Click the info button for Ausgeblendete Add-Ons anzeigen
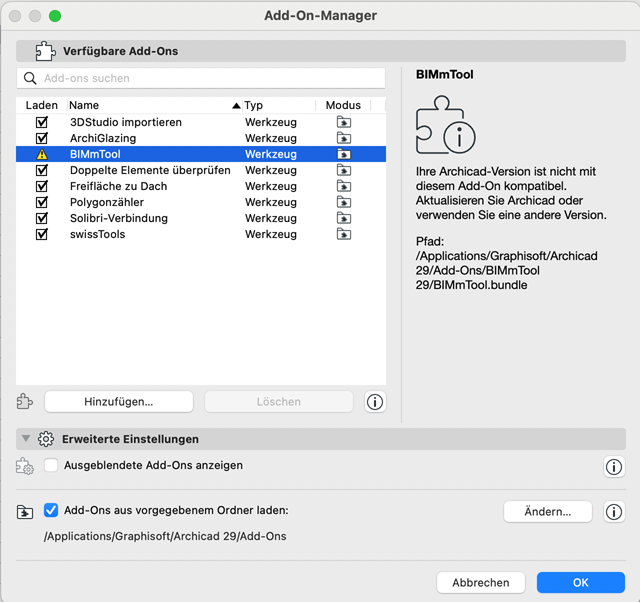 pos(614,467)
